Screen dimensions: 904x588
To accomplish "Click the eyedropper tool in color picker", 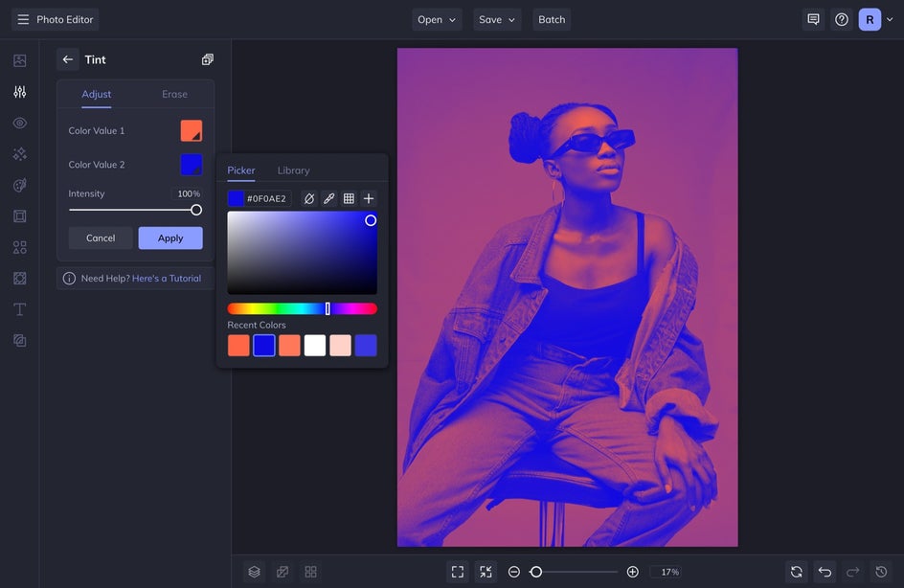I will [x=328, y=198].
